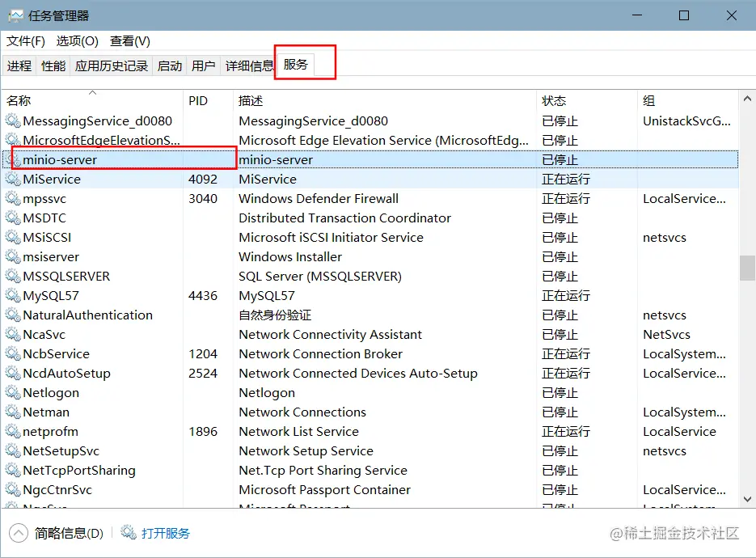Image resolution: width=756 pixels, height=558 pixels.
Task: Click the vertical scrollbar thumb
Action: [x=747, y=268]
